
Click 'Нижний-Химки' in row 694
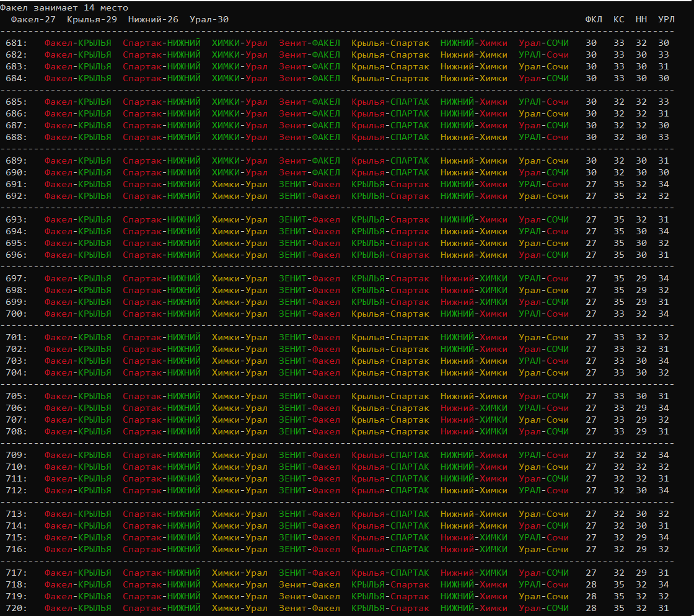473,231
